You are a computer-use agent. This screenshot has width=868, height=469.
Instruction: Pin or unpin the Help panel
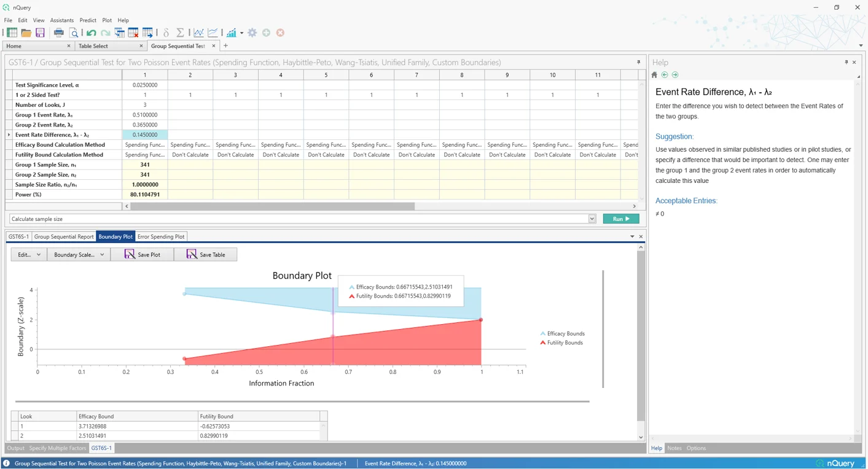point(846,62)
